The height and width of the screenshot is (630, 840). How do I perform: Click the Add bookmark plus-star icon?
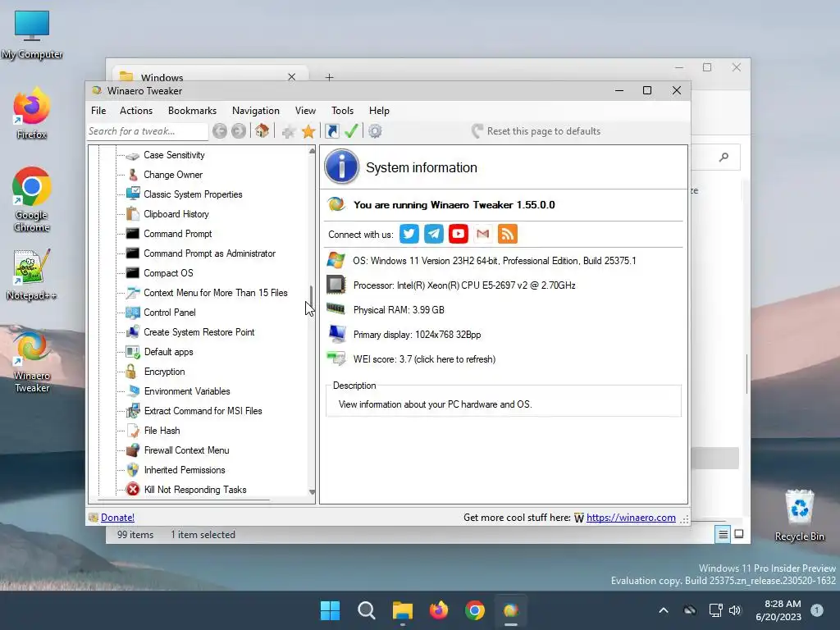pos(289,131)
